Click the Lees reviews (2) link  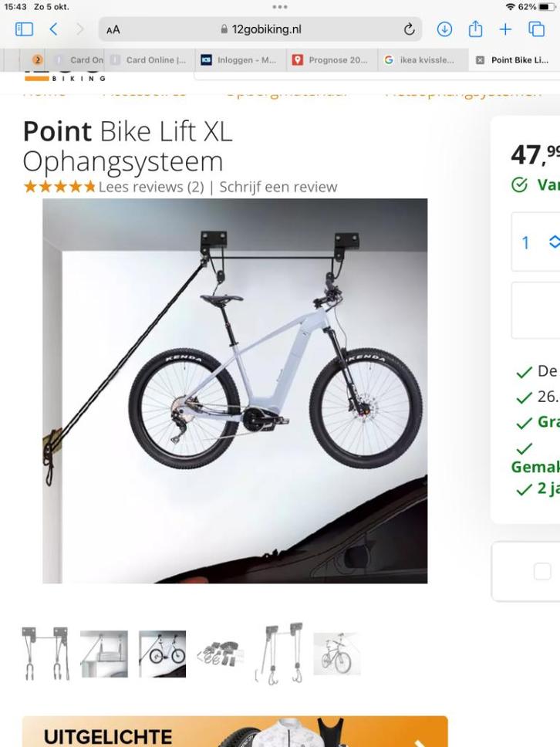151,187
